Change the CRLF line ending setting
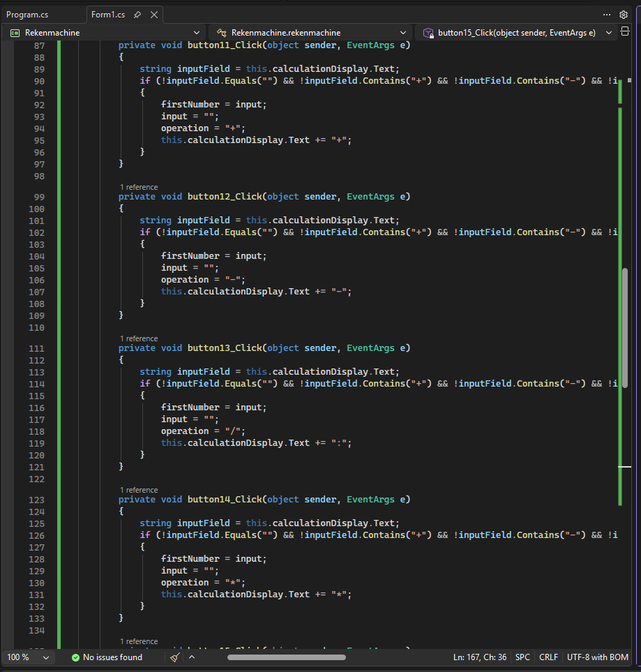The image size is (641, 672). pos(548,657)
